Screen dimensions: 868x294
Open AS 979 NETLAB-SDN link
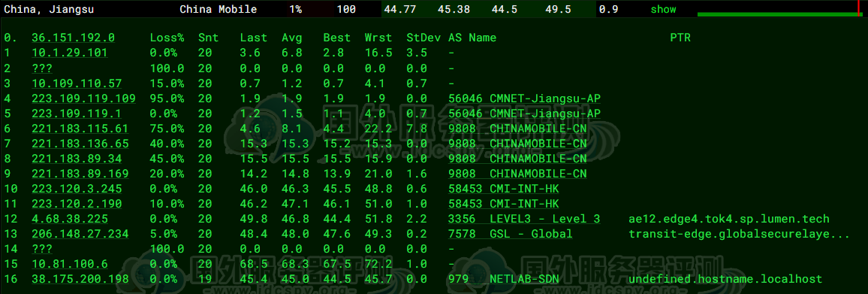(x=504, y=278)
